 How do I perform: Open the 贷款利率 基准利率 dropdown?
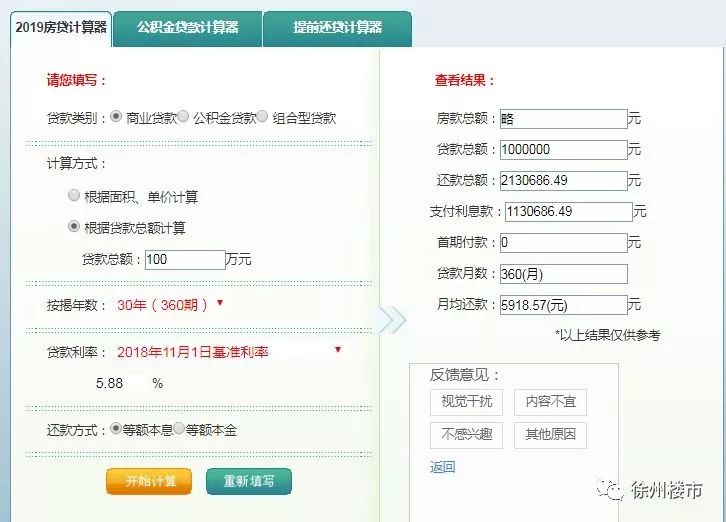pos(230,352)
